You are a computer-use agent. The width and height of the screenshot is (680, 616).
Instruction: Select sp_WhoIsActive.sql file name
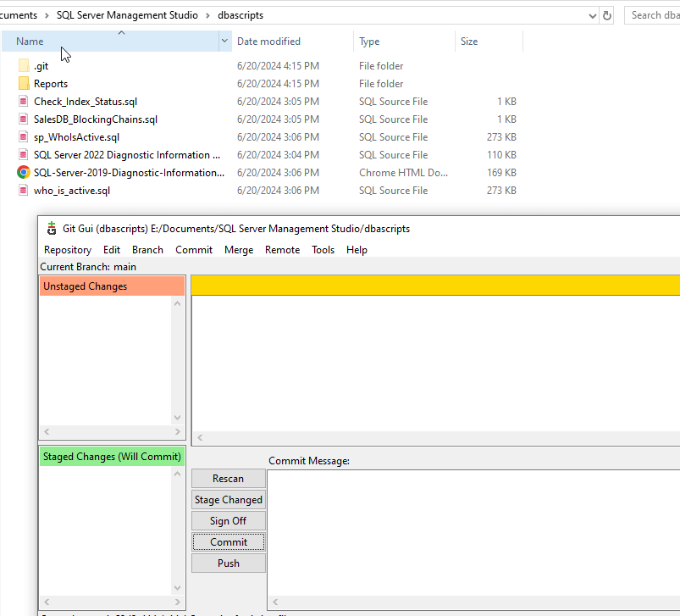coord(76,137)
